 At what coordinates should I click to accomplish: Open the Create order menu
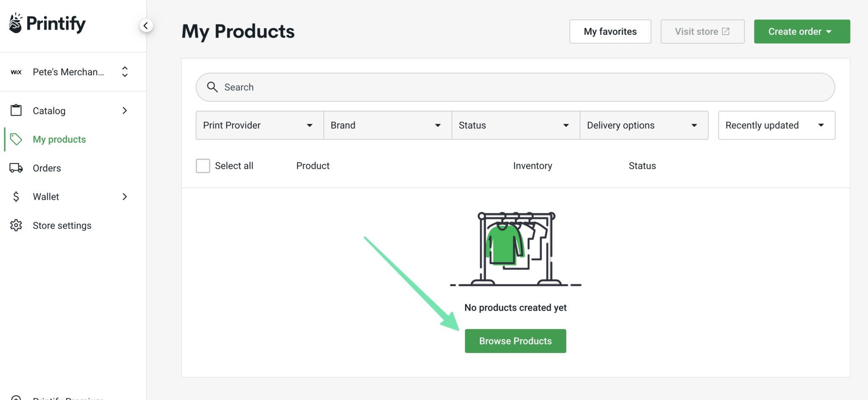(x=801, y=31)
